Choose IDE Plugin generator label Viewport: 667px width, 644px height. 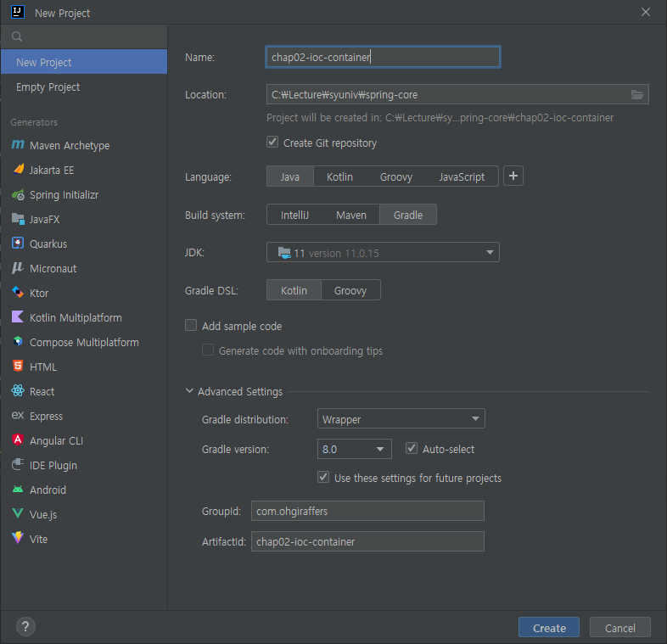coord(53,465)
